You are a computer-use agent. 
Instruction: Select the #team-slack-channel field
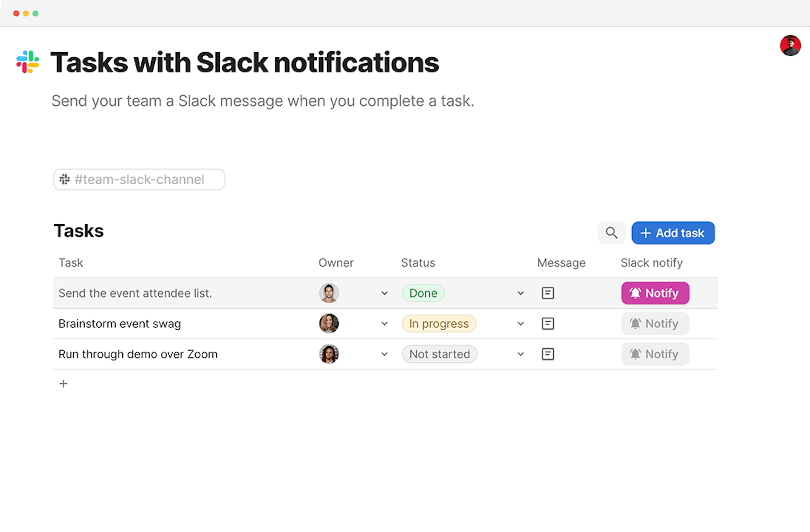click(139, 179)
